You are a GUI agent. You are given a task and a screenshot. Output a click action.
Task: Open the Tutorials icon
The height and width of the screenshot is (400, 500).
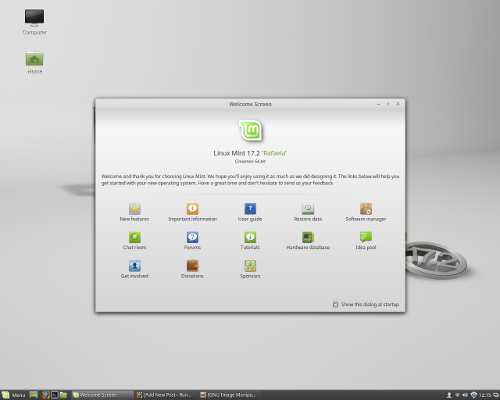tap(250, 237)
